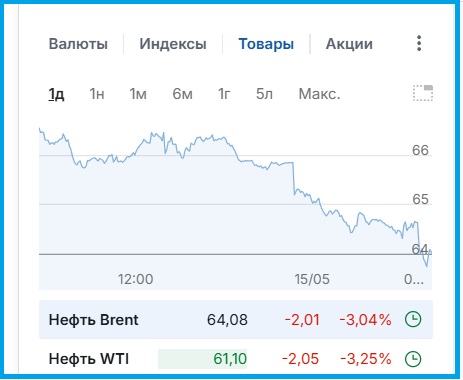Select the Товары tab
The height and width of the screenshot is (380, 463).
point(266,44)
